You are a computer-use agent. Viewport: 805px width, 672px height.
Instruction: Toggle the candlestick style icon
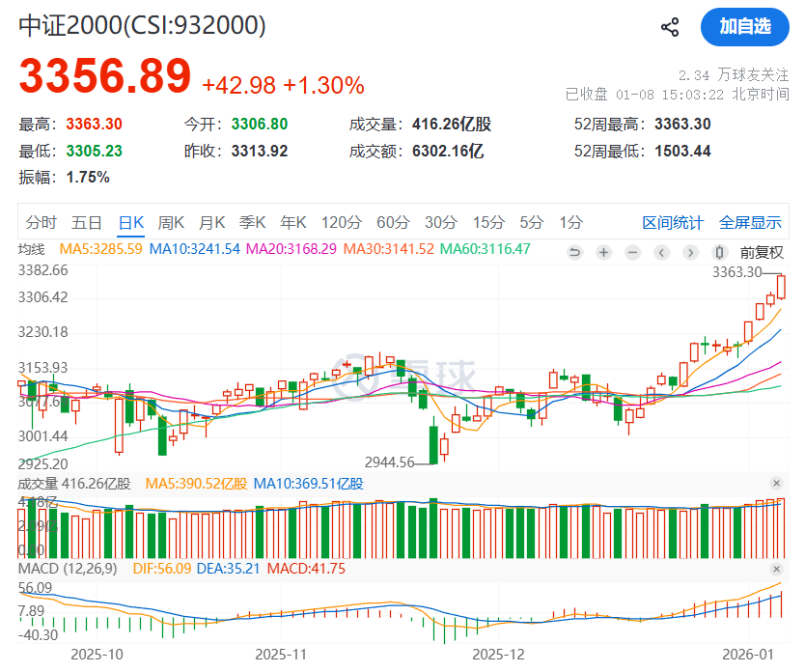(x=720, y=253)
